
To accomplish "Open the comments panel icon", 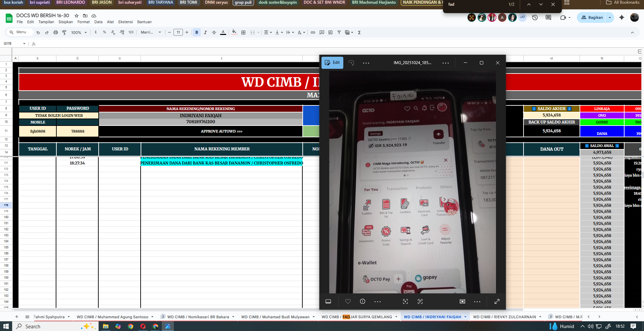I will click(548, 17).
